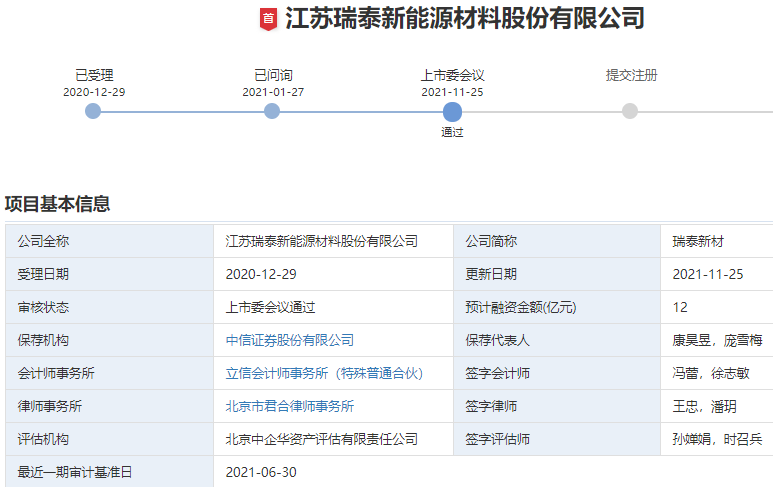The width and height of the screenshot is (773, 487).
Task: Click the 保荐代表人 names 康昊昱, 庞雪梅
Action: pos(717,340)
